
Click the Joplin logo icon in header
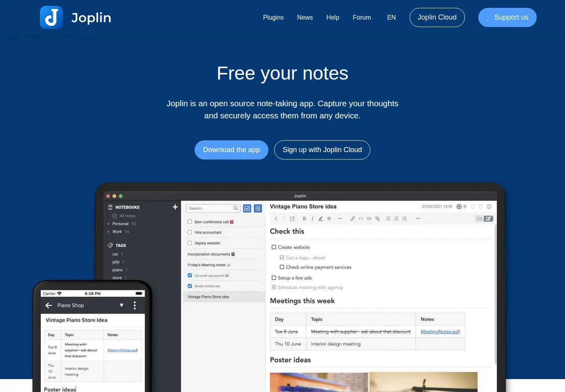51,17
